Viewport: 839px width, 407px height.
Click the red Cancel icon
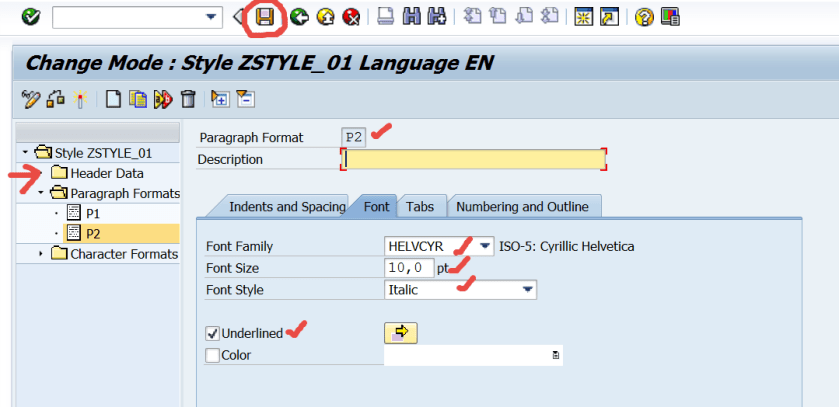[x=351, y=18]
